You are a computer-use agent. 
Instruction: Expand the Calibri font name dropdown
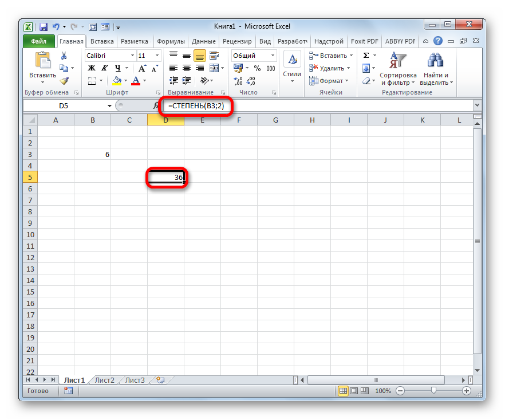(x=132, y=56)
